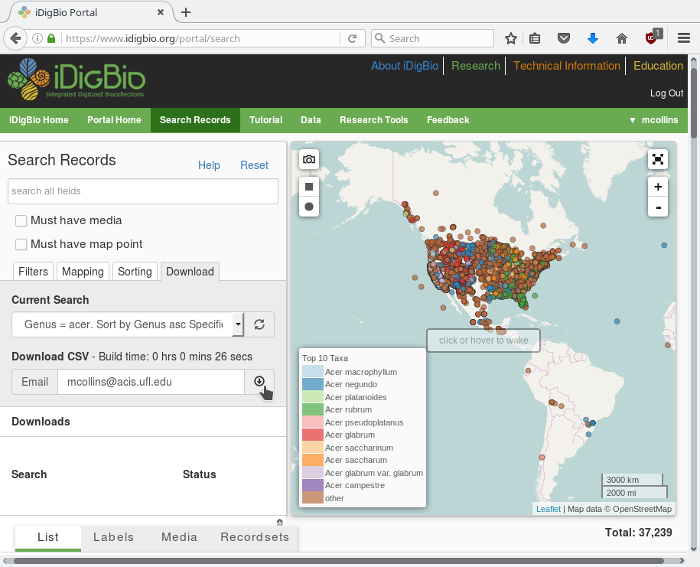Open the Firefox hamburger menu

(x=684, y=38)
